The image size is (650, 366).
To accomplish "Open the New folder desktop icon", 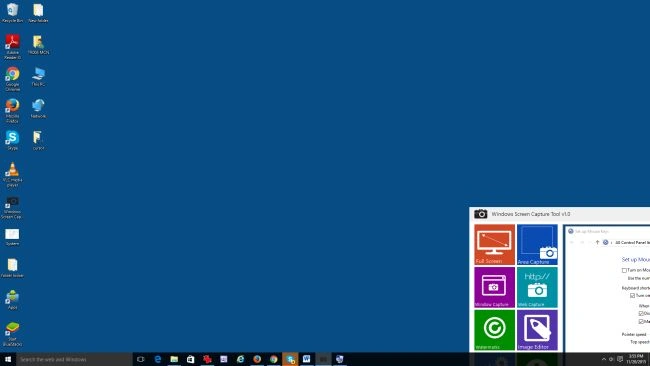I will (x=38, y=13).
